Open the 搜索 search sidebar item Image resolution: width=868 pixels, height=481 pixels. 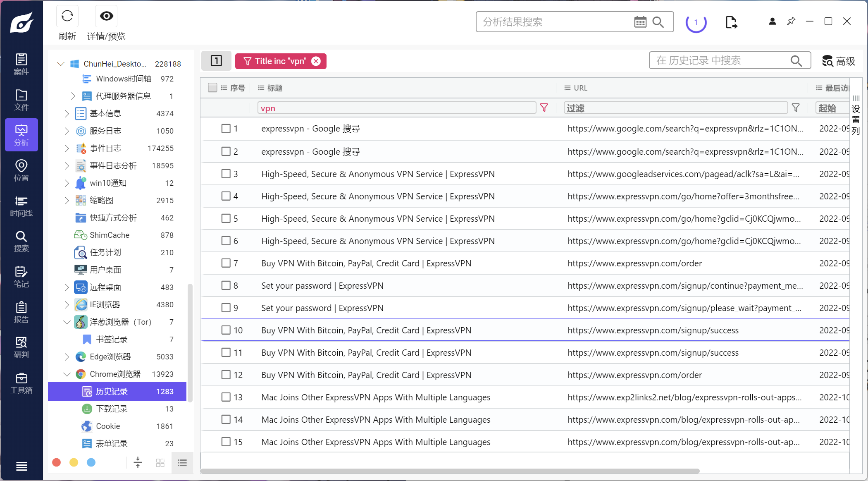(x=21, y=241)
